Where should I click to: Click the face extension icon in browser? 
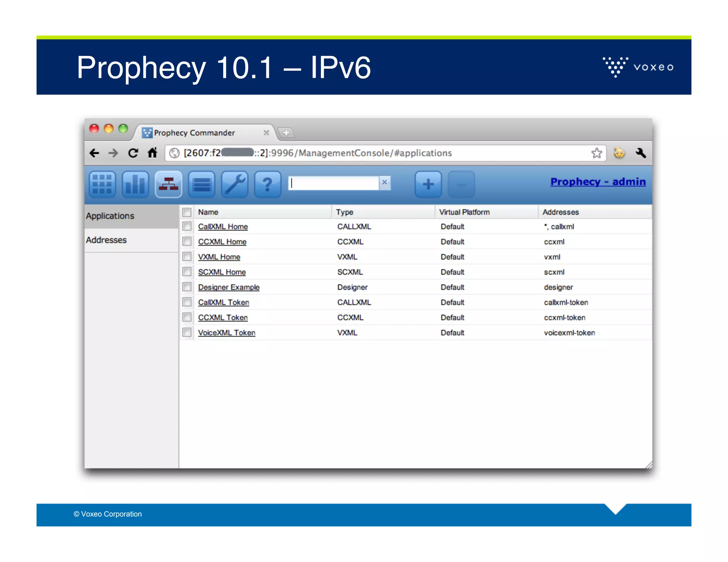tap(619, 153)
